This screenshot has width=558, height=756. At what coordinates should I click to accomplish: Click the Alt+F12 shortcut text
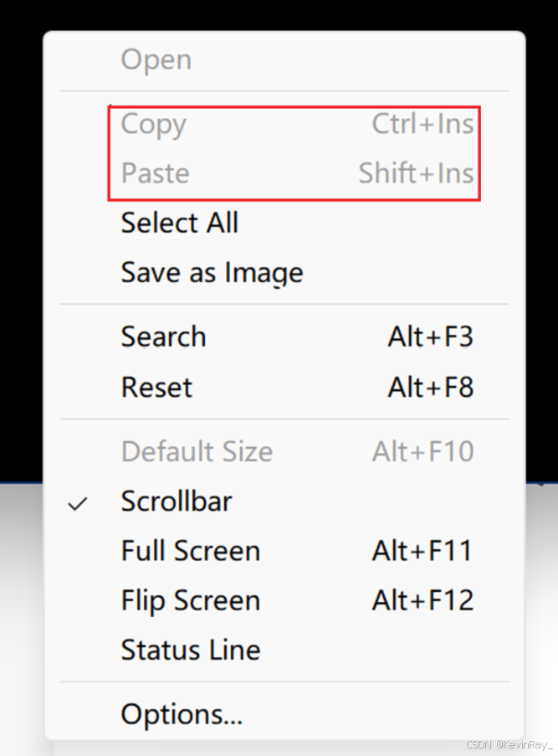(x=423, y=601)
